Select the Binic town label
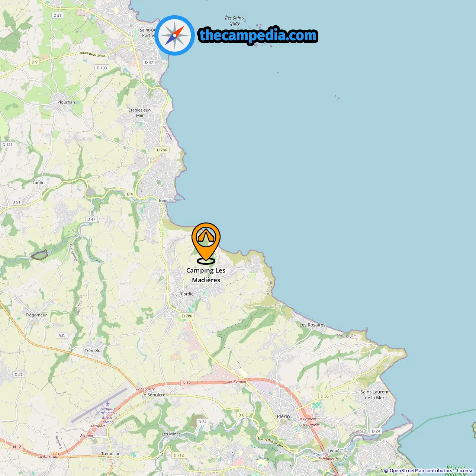 164,200
